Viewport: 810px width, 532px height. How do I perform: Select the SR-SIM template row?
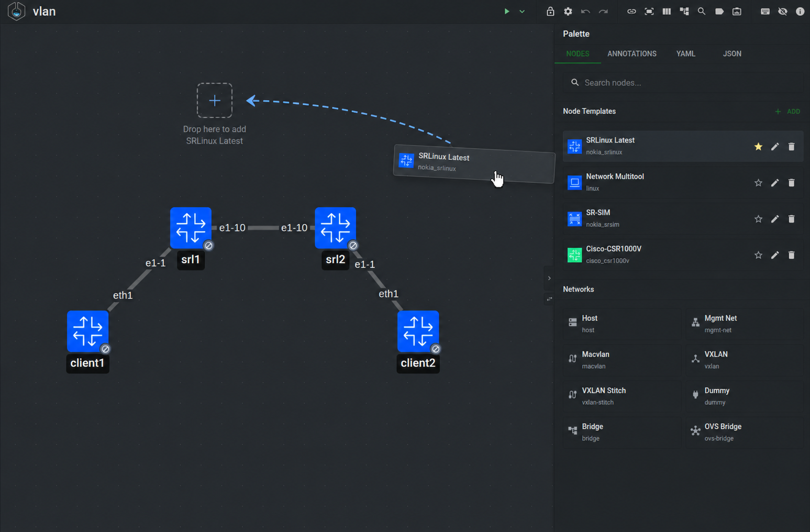point(683,219)
